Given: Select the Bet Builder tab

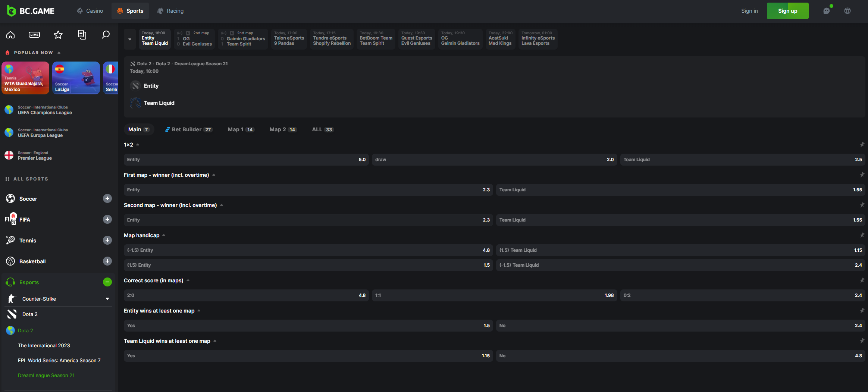Looking at the screenshot, I should tap(189, 129).
